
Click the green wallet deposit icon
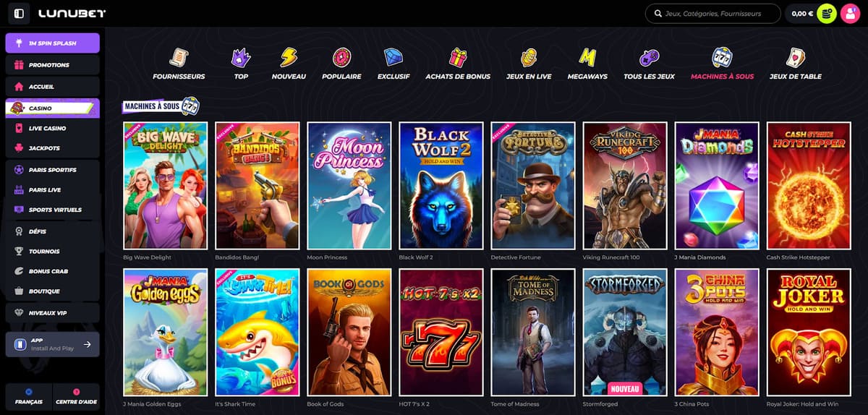pyautogui.click(x=826, y=13)
